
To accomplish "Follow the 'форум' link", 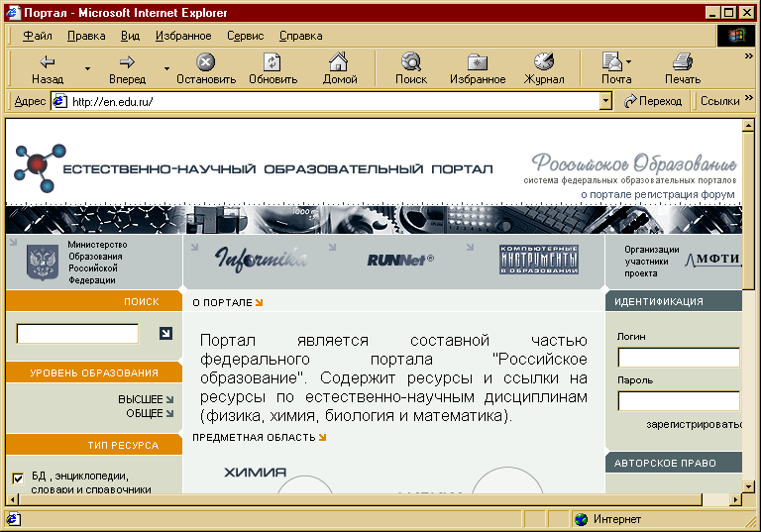I will (717, 194).
